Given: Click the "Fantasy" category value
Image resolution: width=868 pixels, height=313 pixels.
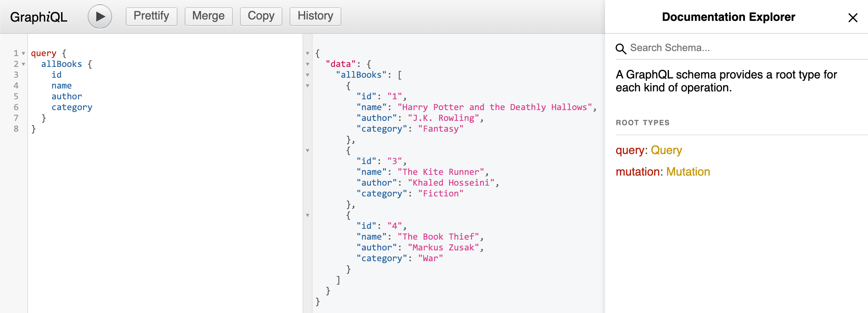Looking at the screenshot, I should [x=441, y=129].
